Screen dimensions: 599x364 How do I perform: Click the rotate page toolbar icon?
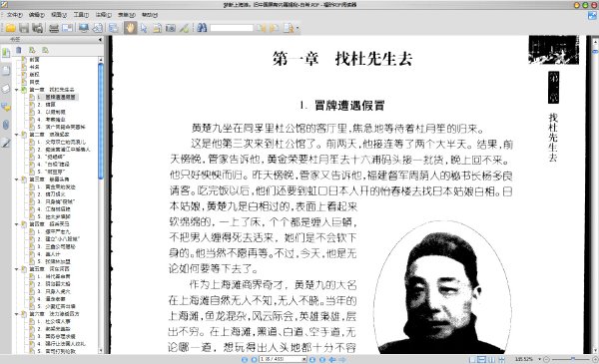(x=98, y=28)
